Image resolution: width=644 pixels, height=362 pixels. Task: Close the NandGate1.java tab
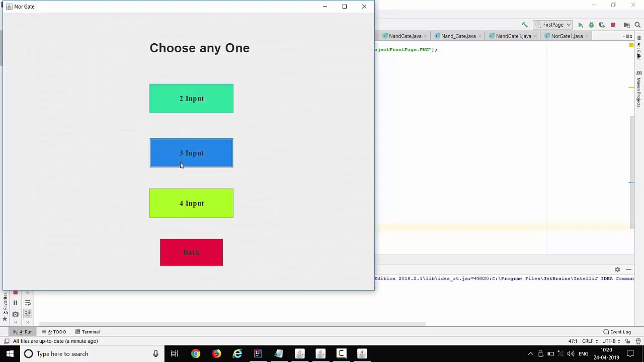pos(536,36)
